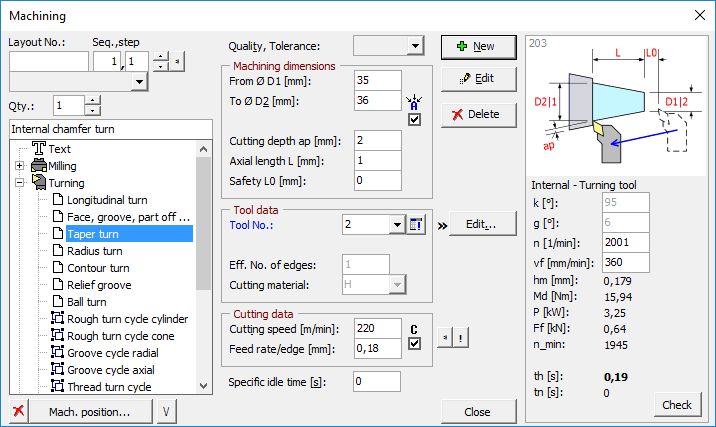This screenshot has width=716, height=427.
Task: Toggle the C checkbox in Cutting data
Action: pyautogui.click(x=415, y=345)
